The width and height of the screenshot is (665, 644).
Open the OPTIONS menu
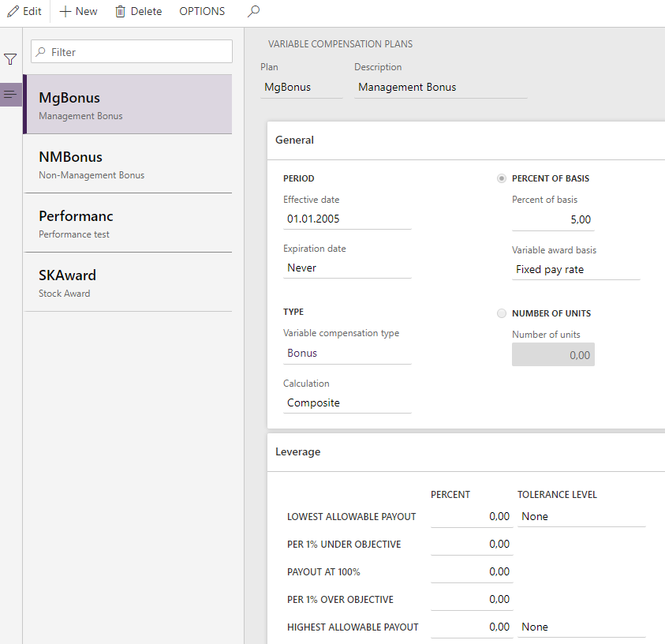coord(201,11)
